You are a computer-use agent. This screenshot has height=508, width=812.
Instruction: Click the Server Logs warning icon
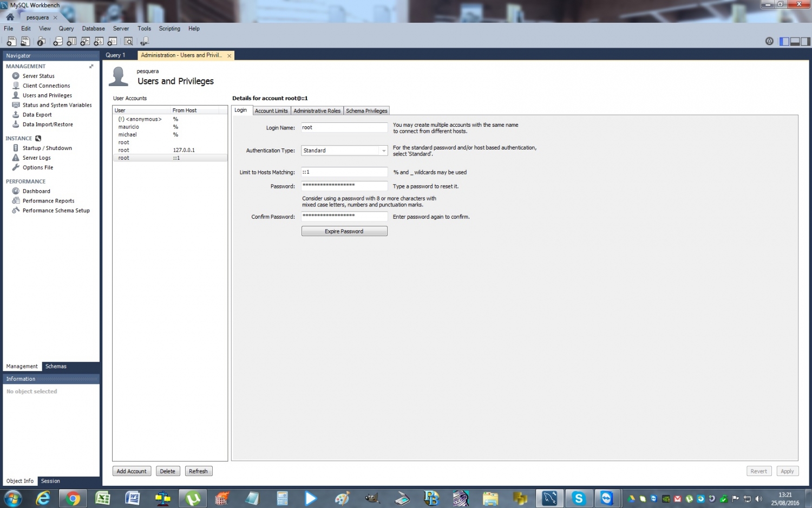tap(16, 158)
